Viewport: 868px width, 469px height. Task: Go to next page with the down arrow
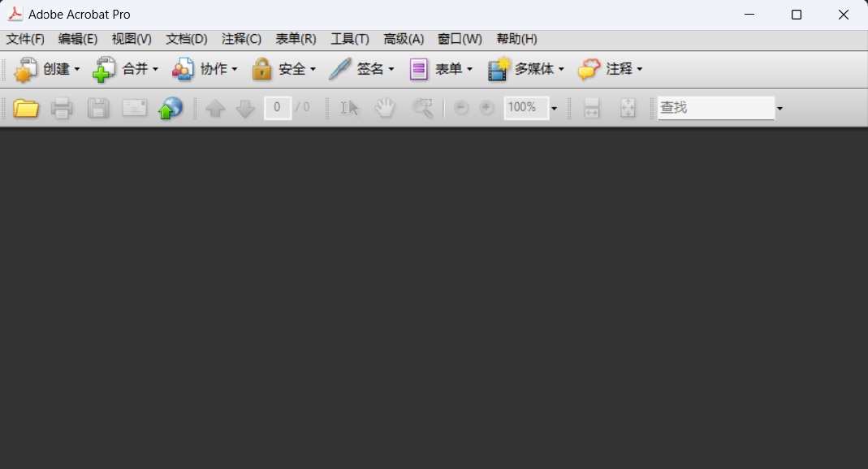pos(244,107)
